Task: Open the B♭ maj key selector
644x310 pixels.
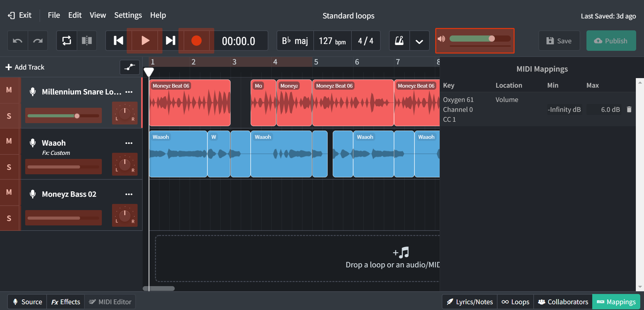Action: click(x=295, y=41)
